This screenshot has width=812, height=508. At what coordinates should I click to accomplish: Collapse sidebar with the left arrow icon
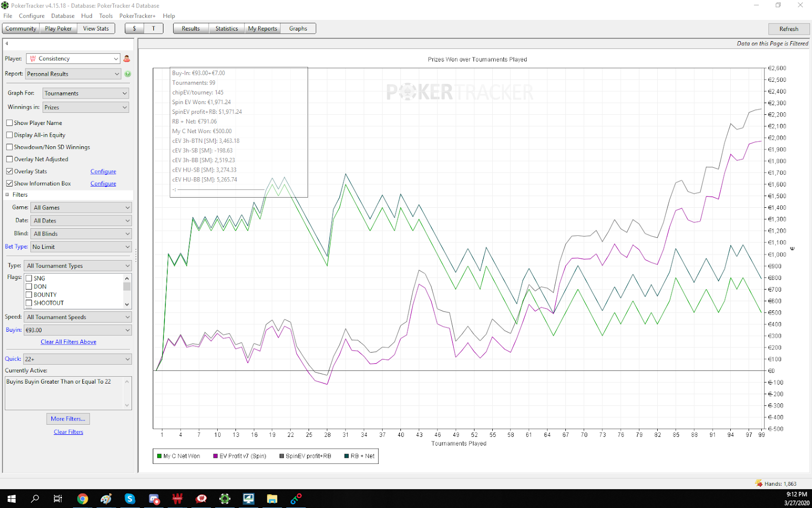[7, 44]
